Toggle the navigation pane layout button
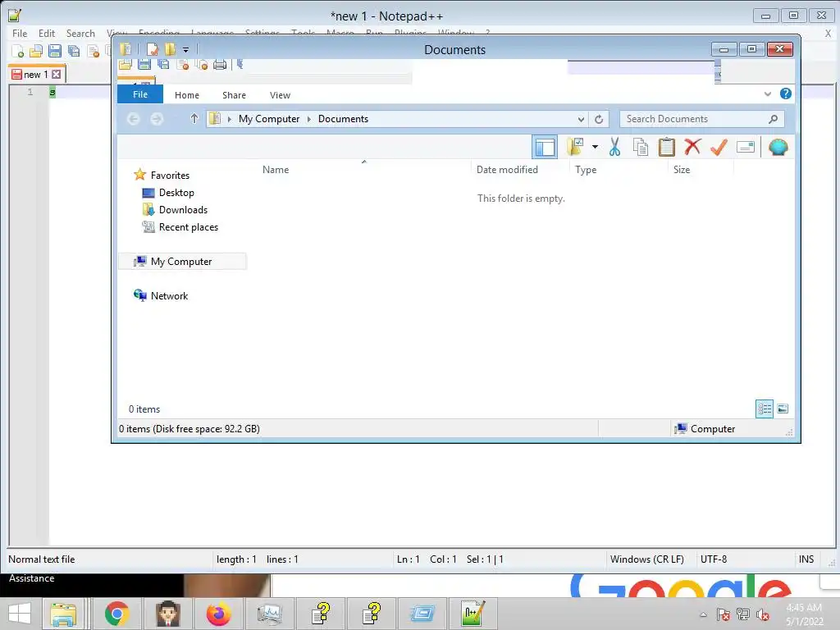The height and width of the screenshot is (630, 840). point(545,147)
